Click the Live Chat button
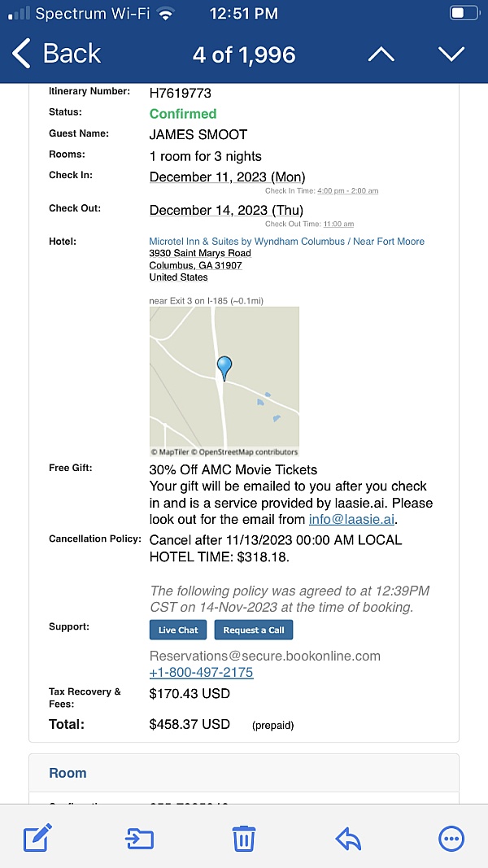 coord(178,630)
